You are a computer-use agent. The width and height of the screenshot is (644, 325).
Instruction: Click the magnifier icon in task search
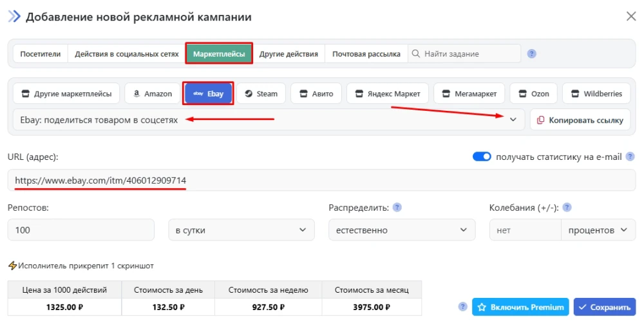(415, 54)
